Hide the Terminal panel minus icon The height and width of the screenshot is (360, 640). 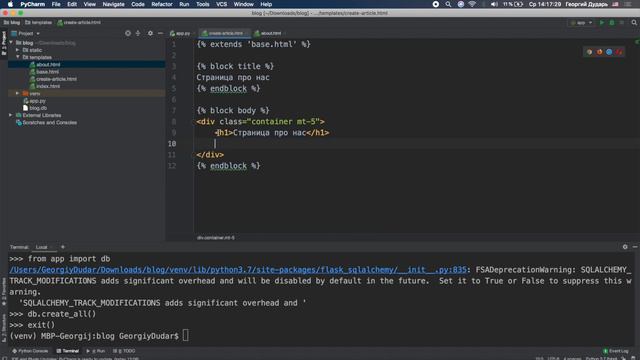(x=635, y=247)
